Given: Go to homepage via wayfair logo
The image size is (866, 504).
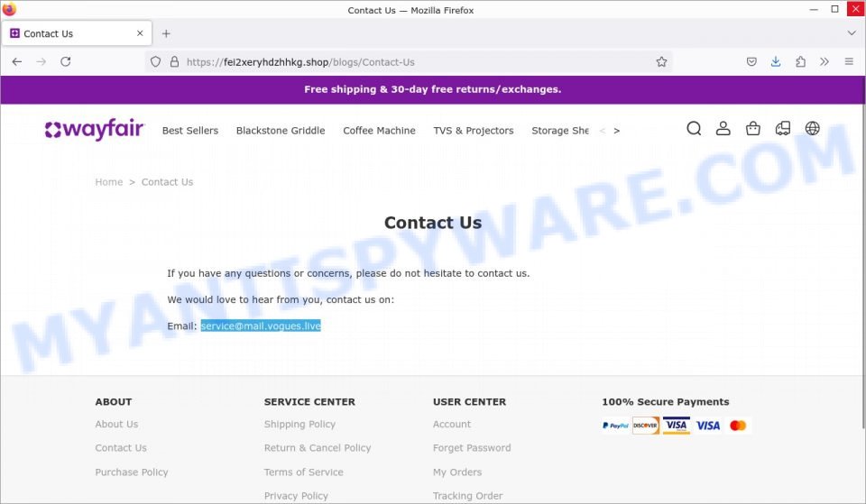Looking at the screenshot, I should click(x=95, y=130).
